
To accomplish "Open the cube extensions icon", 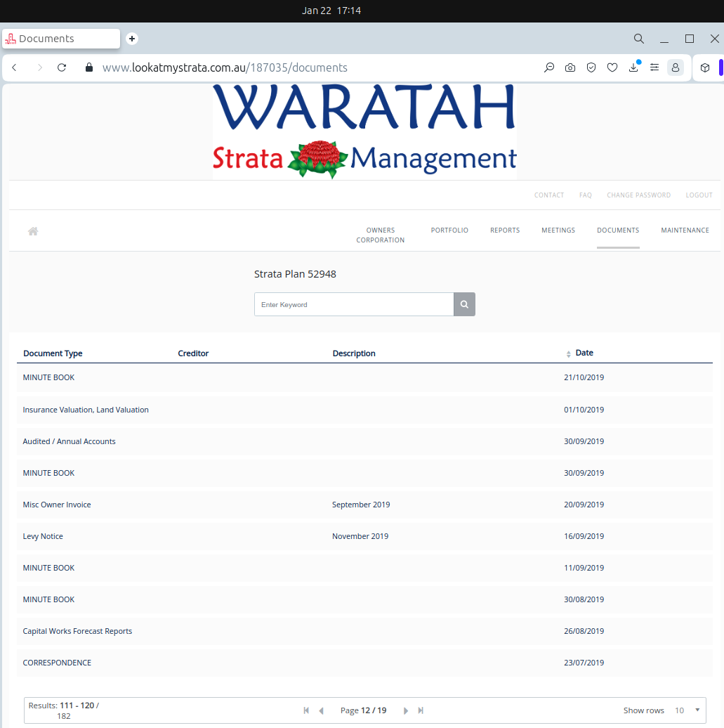I will coord(705,67).
